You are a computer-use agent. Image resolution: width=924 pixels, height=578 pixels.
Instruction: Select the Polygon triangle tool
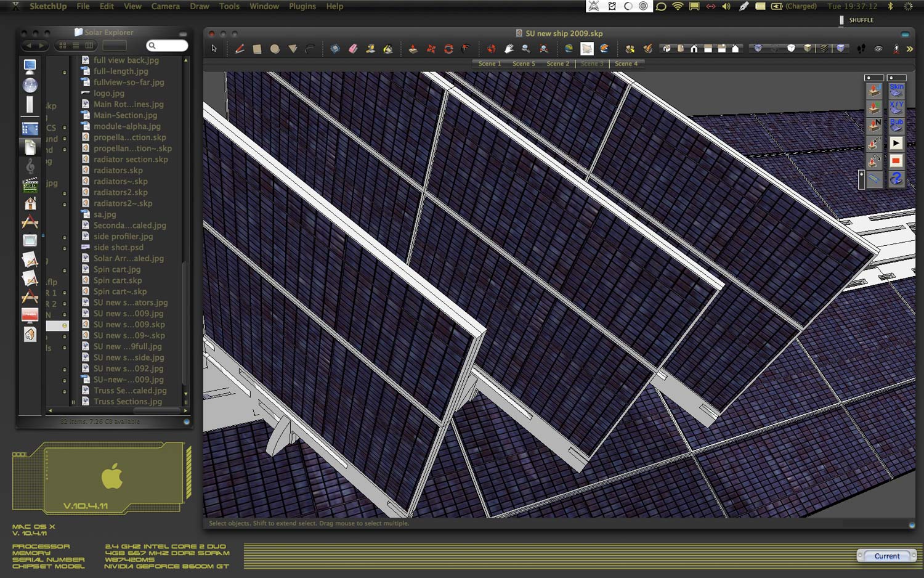click(293, 49)
